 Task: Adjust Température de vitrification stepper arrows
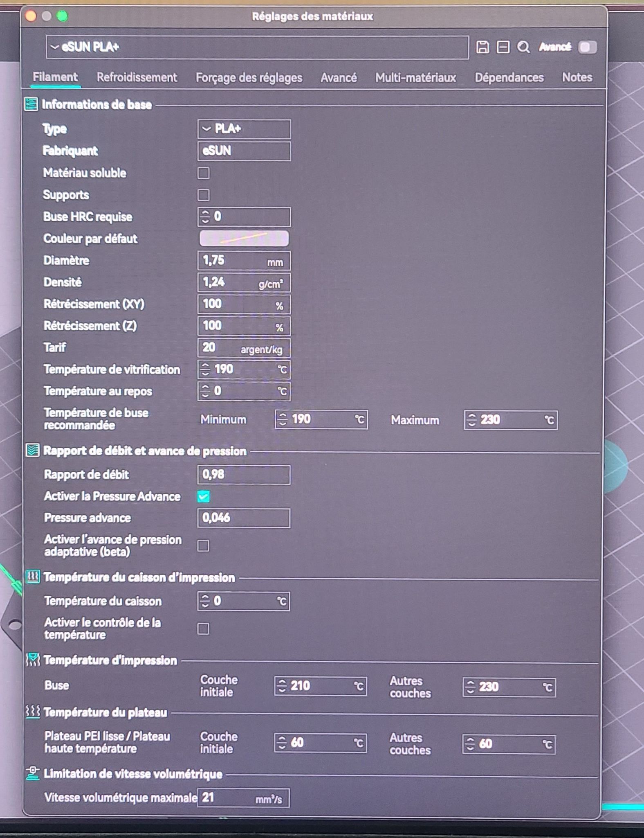click(205, 369)
